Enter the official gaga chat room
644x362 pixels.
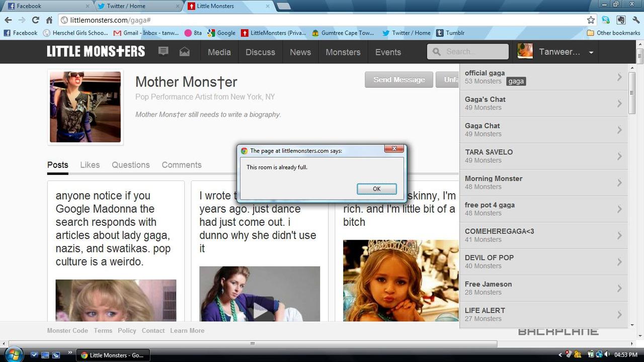coord(544,77)
